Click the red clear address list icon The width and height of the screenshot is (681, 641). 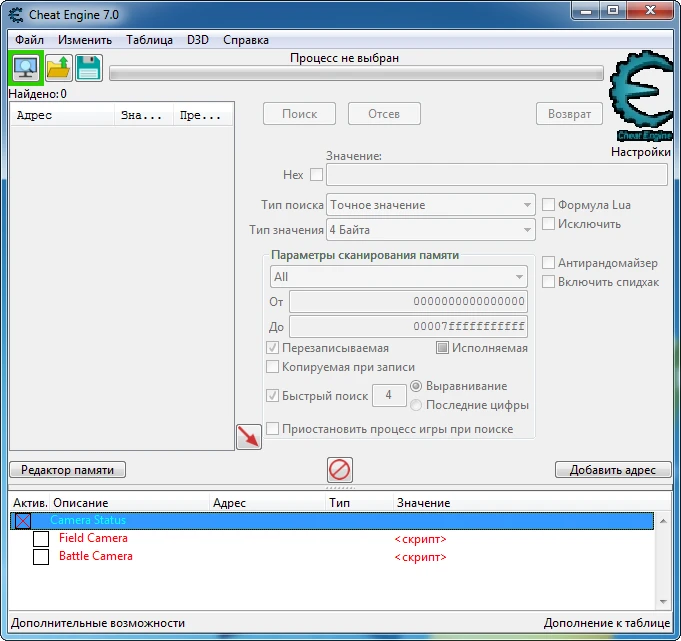(x=340, y=469)
